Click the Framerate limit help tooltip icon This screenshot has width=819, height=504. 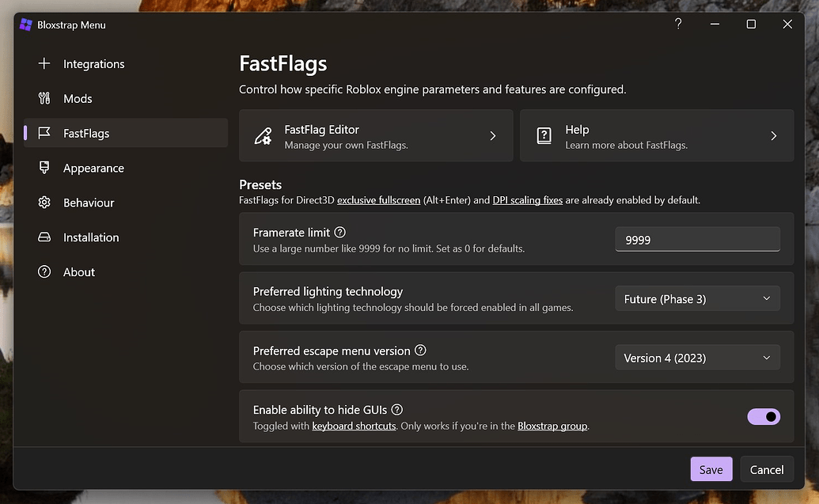340,232
